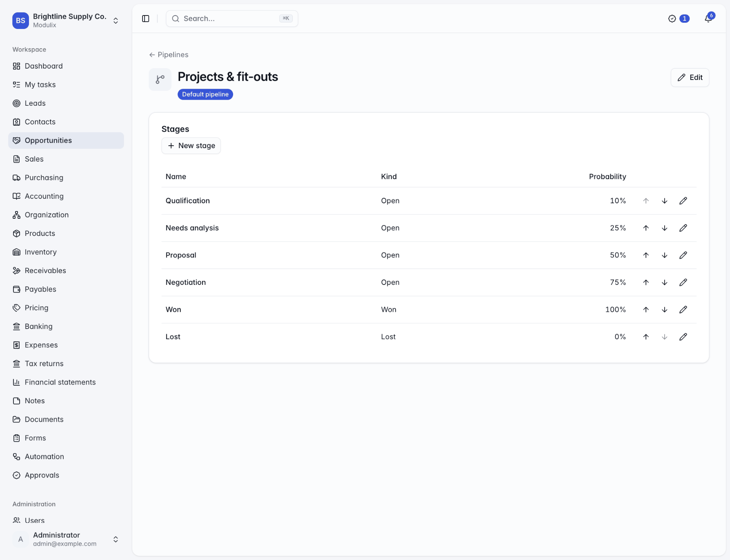Screen dimensions: 730x560
Task: Open the Leads section
Action: tap(66, 103)
